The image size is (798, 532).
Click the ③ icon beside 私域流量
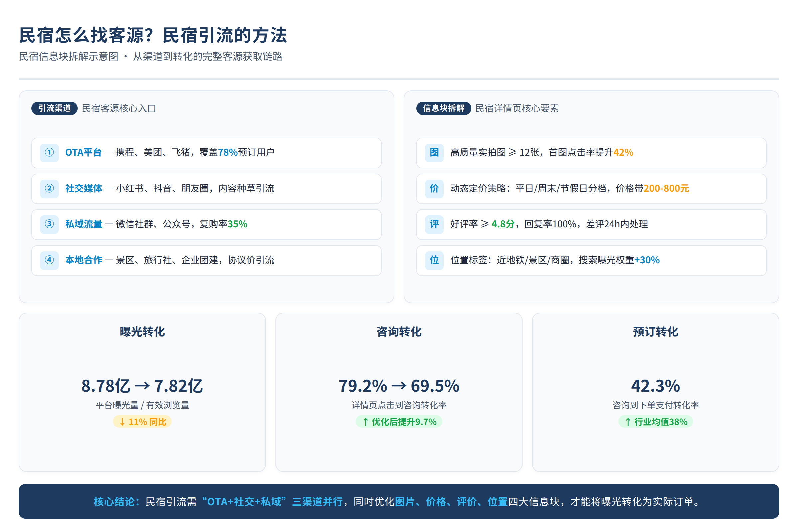(49, 225)
